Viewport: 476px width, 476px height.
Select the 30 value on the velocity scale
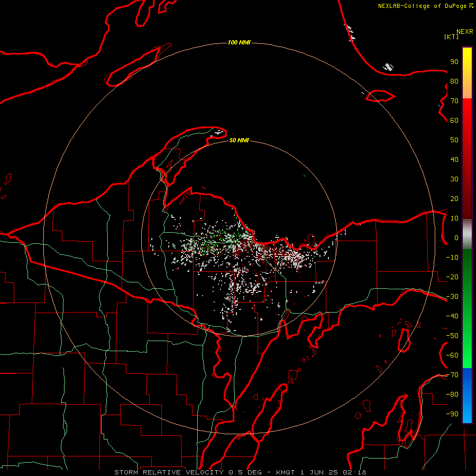(454, 179)
